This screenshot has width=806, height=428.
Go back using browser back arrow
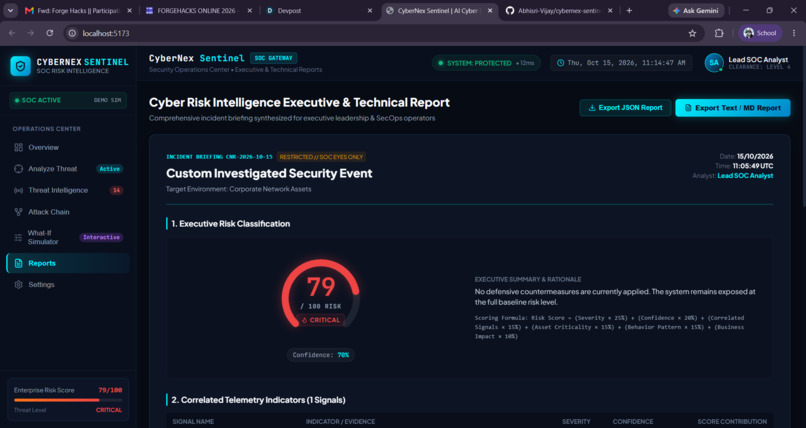click(12, 33)
